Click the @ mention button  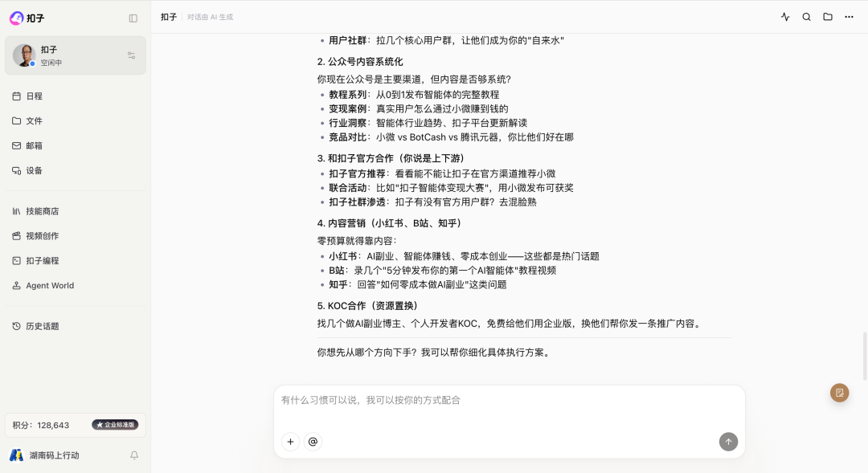click(x=313, y=442)
